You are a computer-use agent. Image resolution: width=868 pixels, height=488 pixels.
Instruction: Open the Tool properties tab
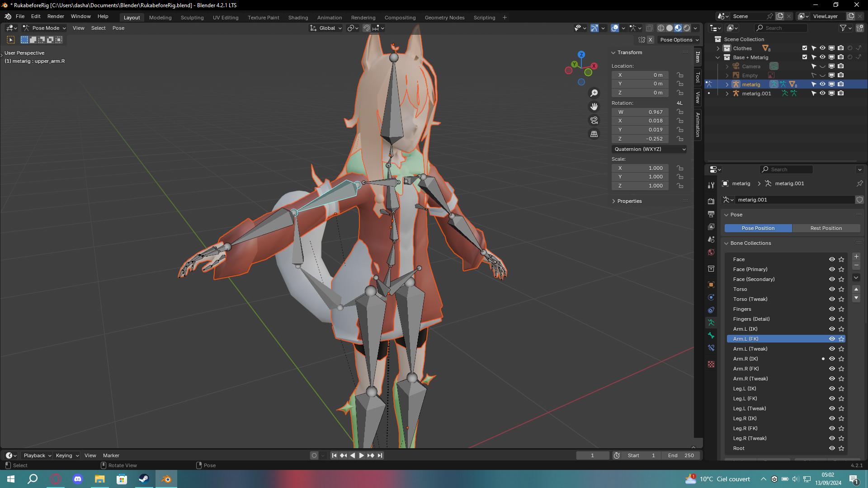(711, 185)
